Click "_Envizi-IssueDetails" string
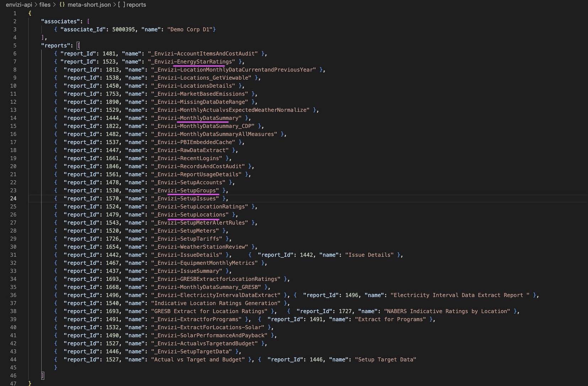588x386 pixels. point(187,255)
